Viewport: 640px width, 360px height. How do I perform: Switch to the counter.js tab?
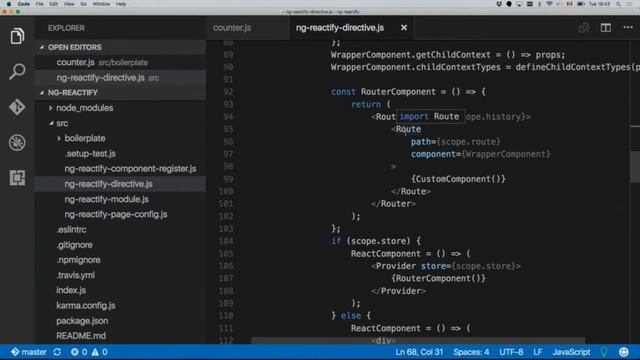click(x=232, y=28)
